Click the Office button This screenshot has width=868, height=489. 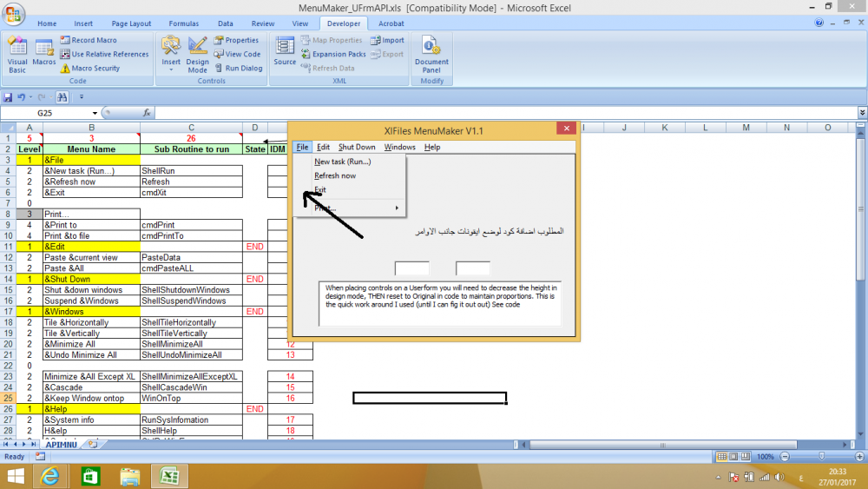click(13, 13)
